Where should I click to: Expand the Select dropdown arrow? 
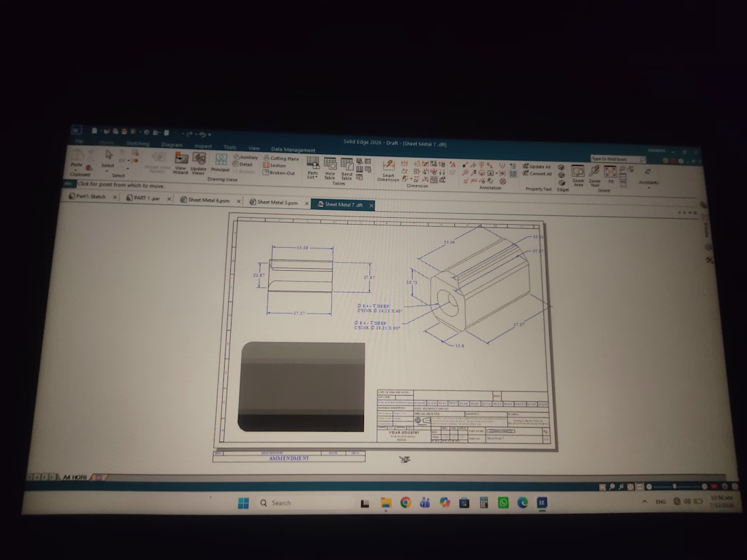[x=107, y=170]
